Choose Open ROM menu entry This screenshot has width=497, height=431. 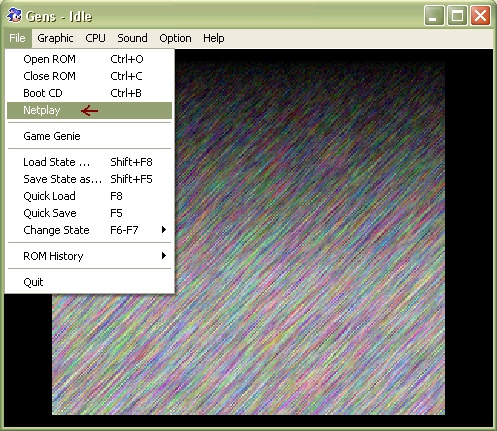pyautogui.click(x=89, y=59)
